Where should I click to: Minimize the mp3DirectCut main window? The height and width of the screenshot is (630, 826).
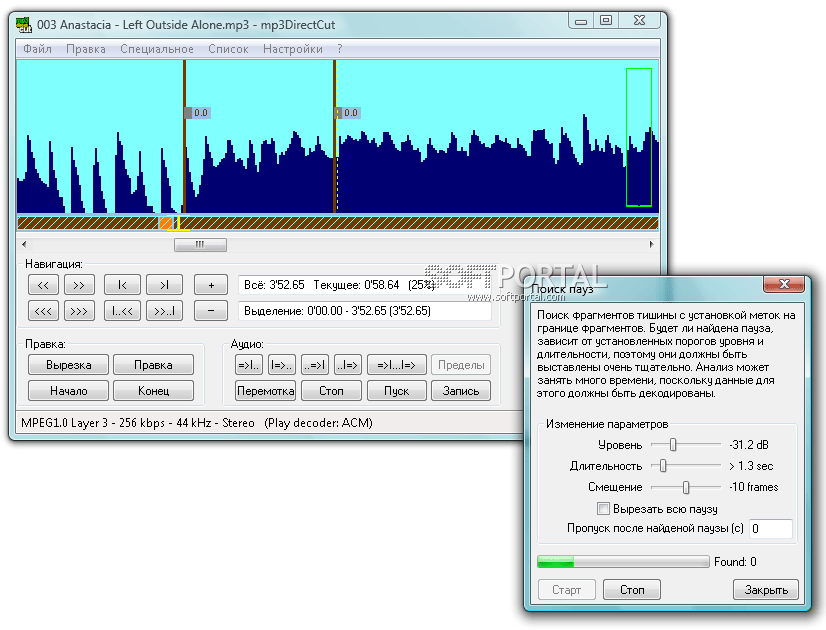coord(581,21)
